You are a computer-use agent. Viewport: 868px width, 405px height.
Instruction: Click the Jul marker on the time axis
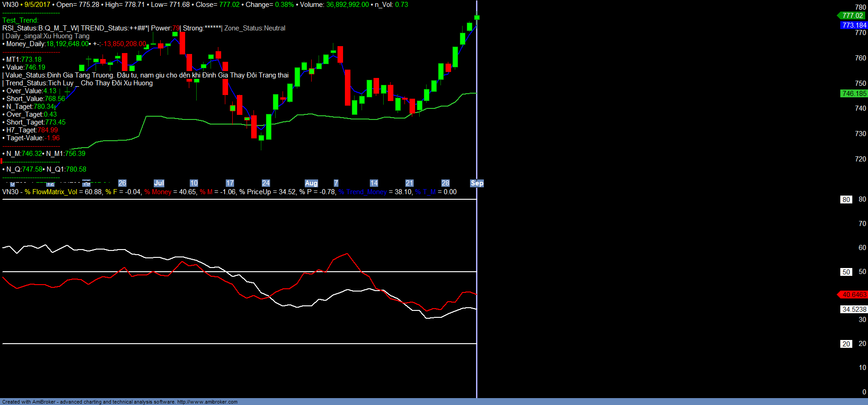point(159,183)
